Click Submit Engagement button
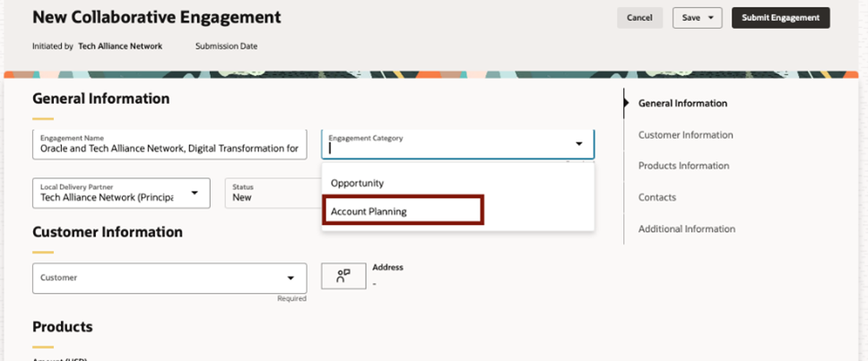The image size is (868, 361). pyautogui.click(x=780, y=18)
